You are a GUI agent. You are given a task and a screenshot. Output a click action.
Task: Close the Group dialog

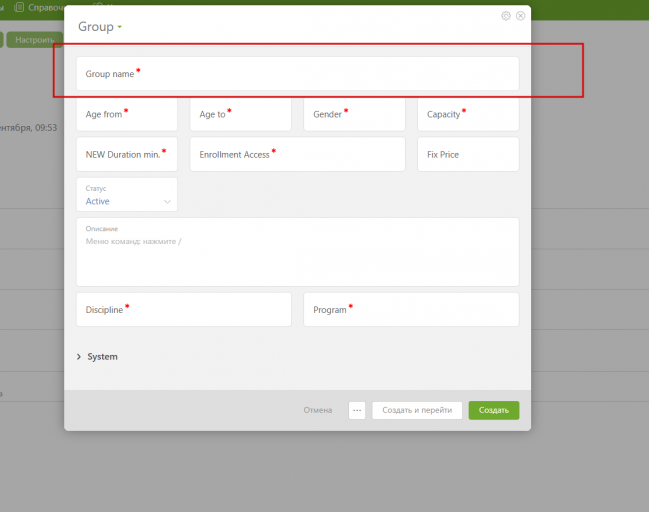(520, 16)
